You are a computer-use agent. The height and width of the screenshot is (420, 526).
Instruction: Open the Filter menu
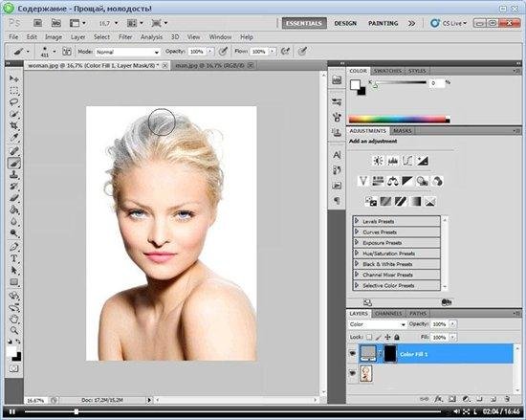(125, 37)
